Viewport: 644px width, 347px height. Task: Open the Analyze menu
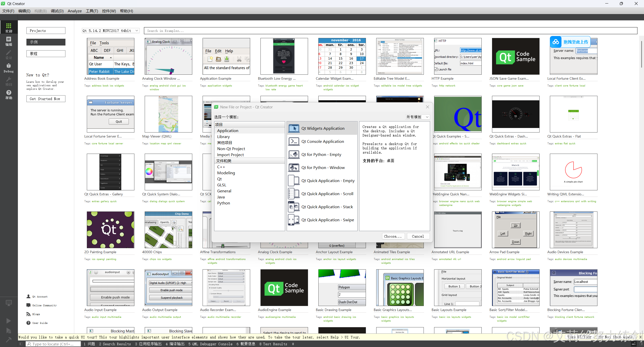pyautogui.click(x=74, y=11)
